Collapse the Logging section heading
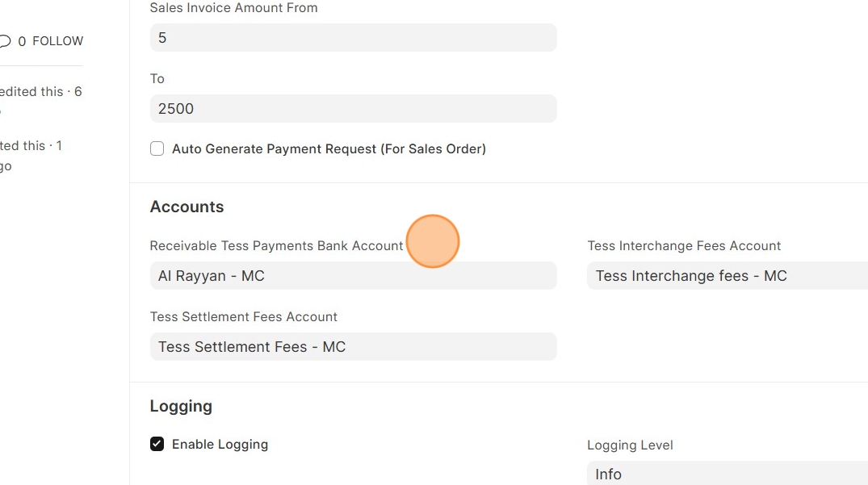Screen dimensions: 868x485 [x=181, y=407]
